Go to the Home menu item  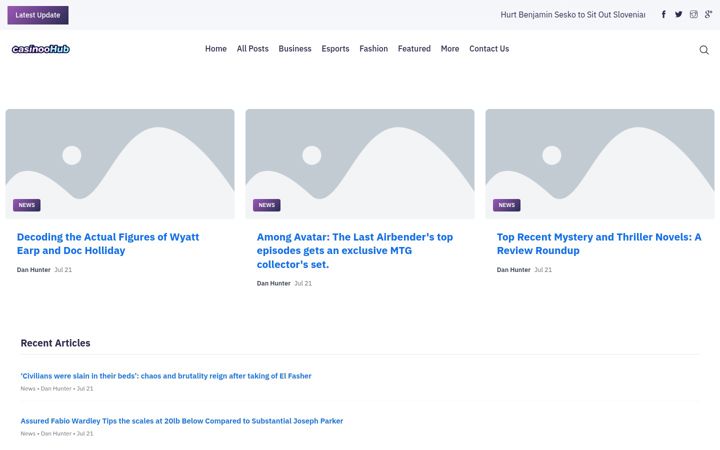pos(216,49)
